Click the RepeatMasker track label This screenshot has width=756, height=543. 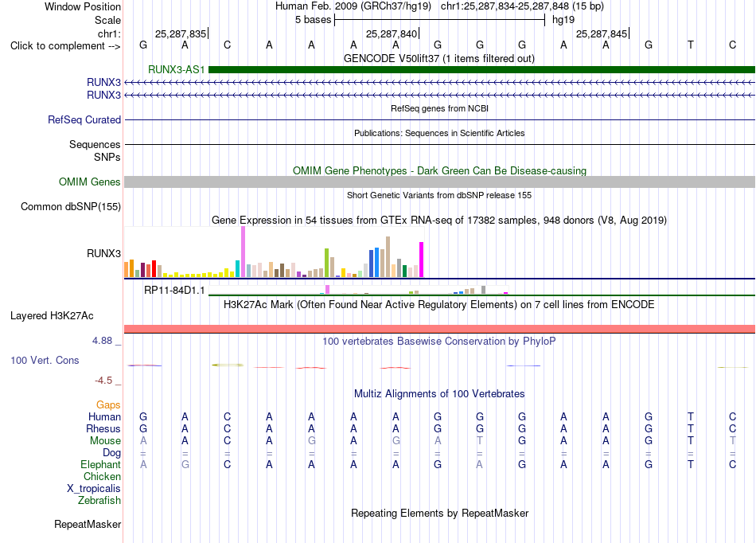click(88, 524)
